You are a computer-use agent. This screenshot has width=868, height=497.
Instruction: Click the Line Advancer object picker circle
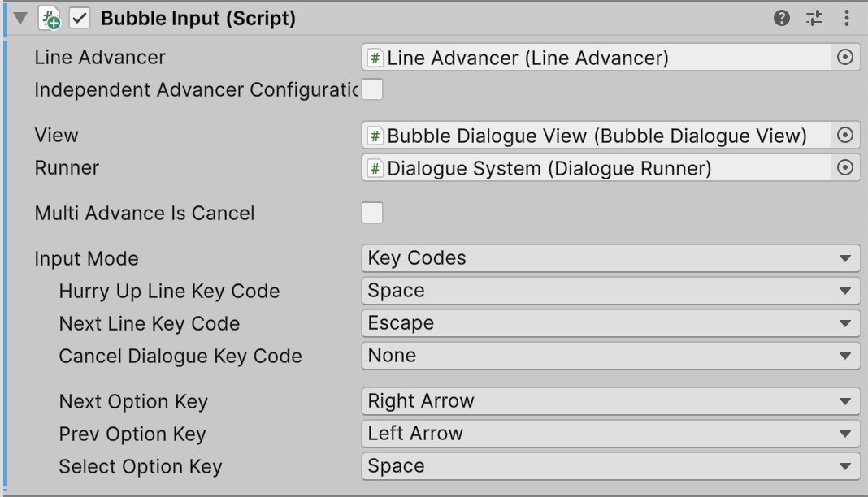[x=845, y=57]
